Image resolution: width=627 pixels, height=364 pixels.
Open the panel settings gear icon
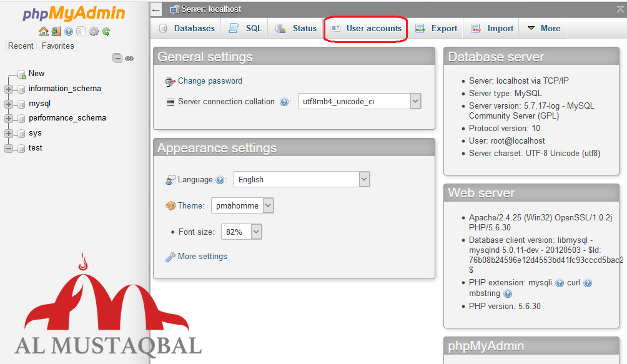(94, 31)
